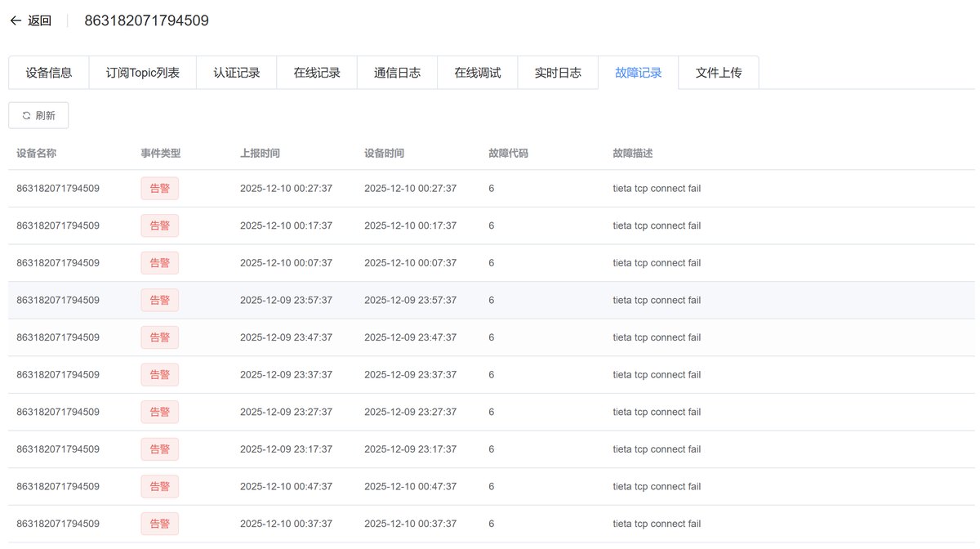Click the back arrow icon
This screenshot has height=549, width=980.
click(16, 21)
